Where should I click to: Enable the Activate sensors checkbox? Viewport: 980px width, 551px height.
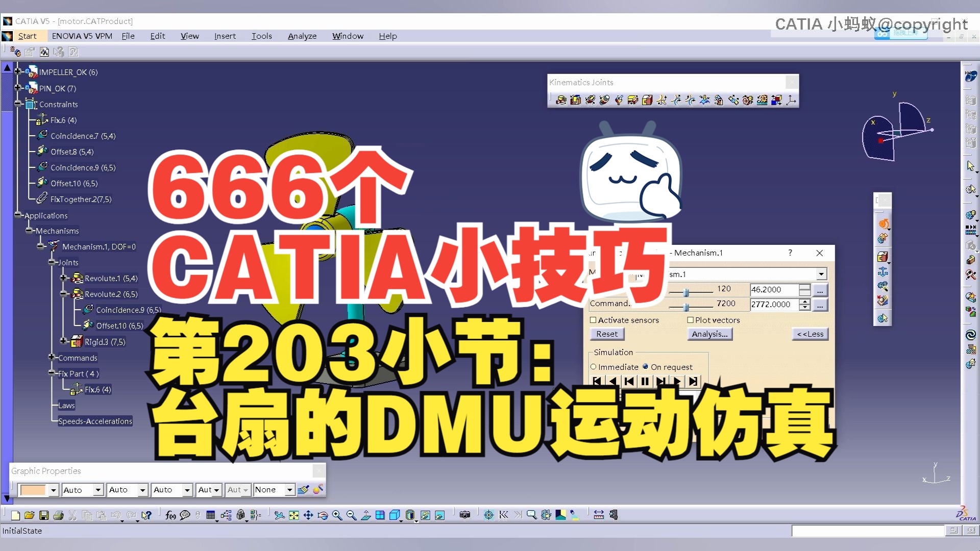(x=593, y=320)
